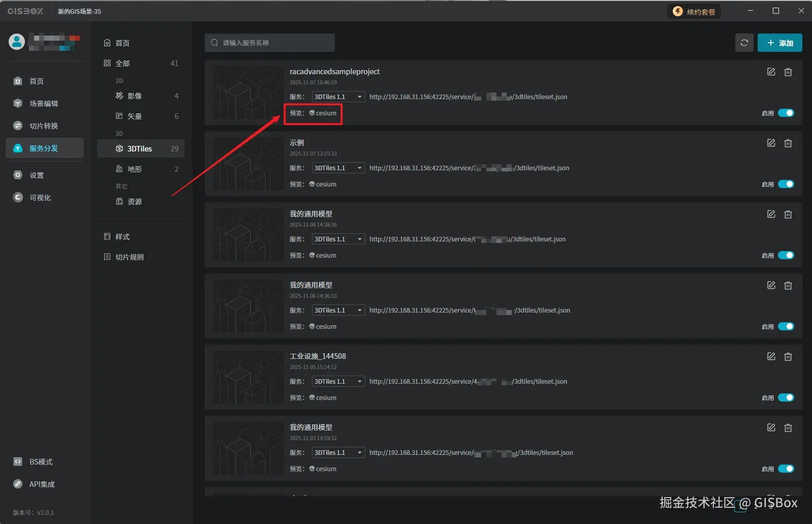Open service dropdown for 工业设施_144508

point(338,381)
